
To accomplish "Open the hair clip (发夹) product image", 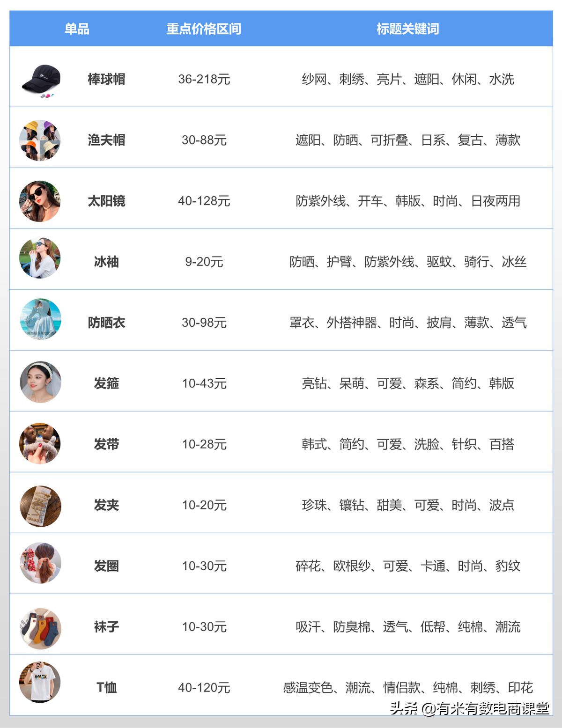I will [x=41, y=506].
